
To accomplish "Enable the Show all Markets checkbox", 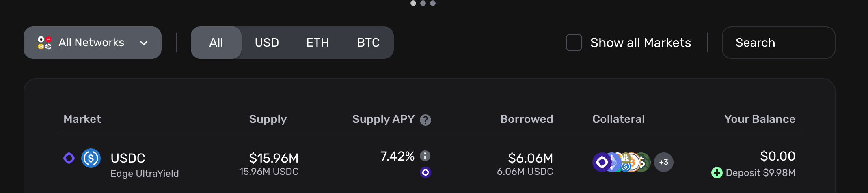I will [x=574, y=43].
